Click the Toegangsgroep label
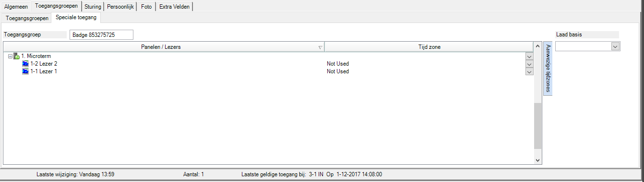644x182 pixels. [x=23, y=34]
